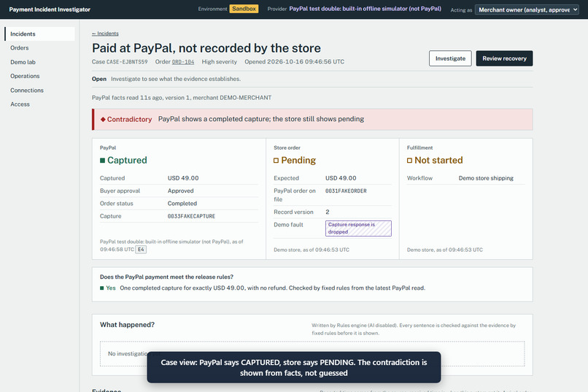This screenshot has height=392, width=588.
Task: Click the Order status Completed value
Action: 182,204
